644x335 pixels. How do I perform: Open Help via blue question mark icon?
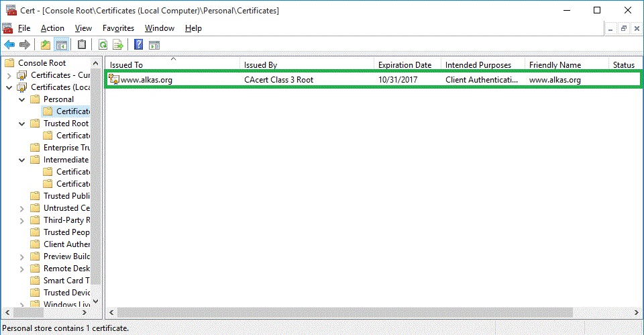point(138,45)
